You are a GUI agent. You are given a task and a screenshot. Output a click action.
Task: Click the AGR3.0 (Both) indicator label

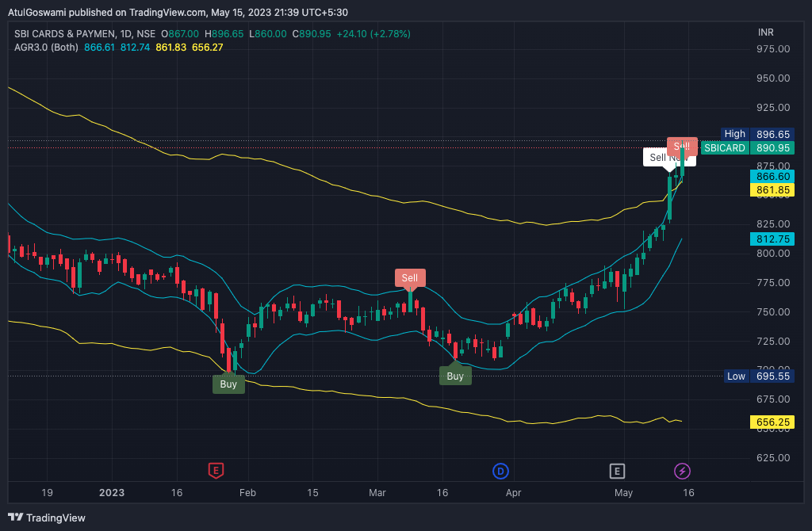coord(46,47)
